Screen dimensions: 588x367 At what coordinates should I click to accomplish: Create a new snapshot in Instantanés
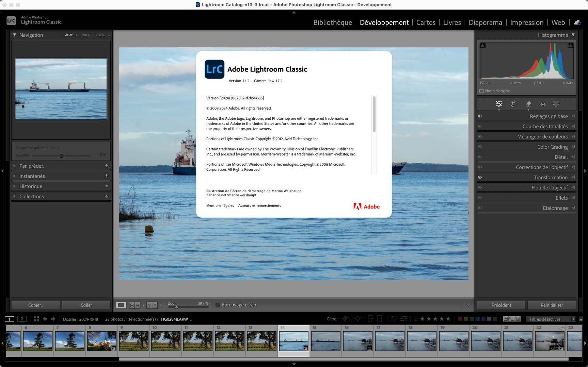pos(107,176)
